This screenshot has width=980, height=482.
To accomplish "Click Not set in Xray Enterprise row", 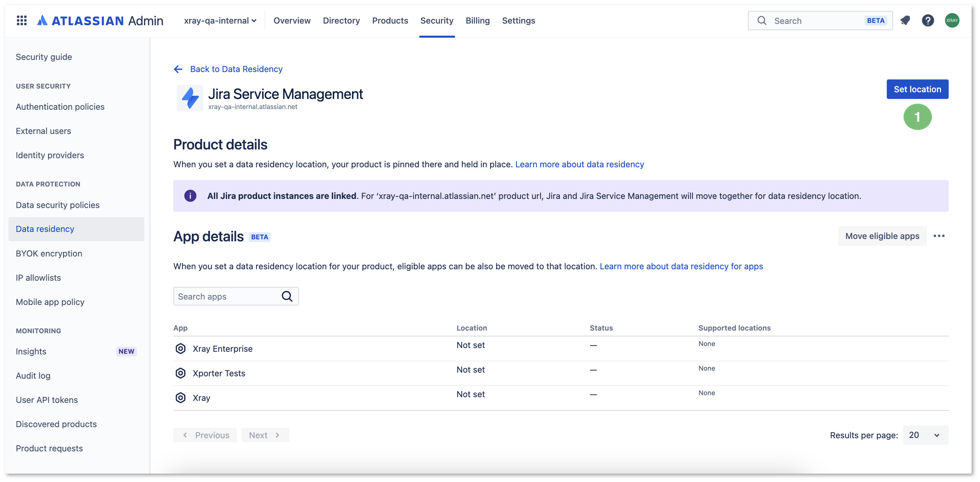I will coord(470,345).
